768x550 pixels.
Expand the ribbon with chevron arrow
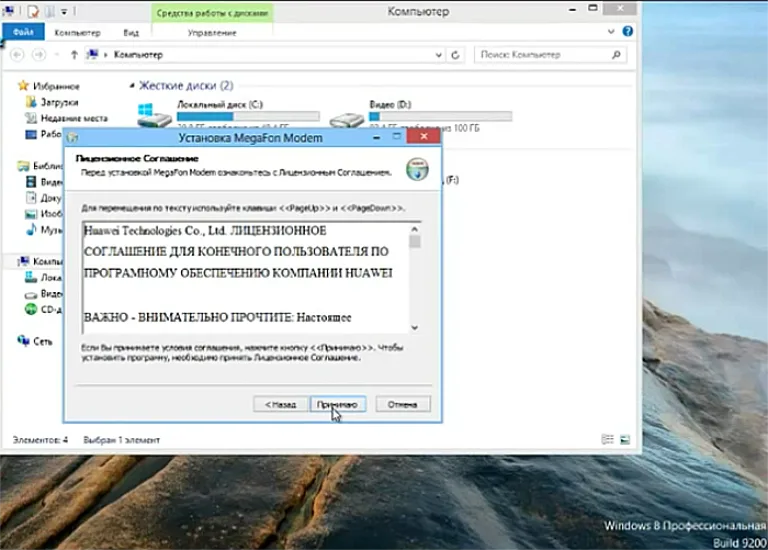tap(611, 31)
